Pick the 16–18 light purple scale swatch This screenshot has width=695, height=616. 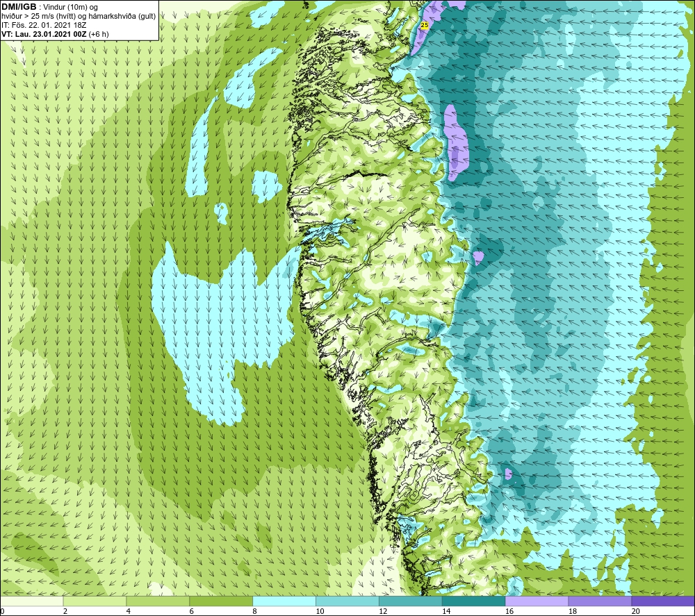pos(537,601)
